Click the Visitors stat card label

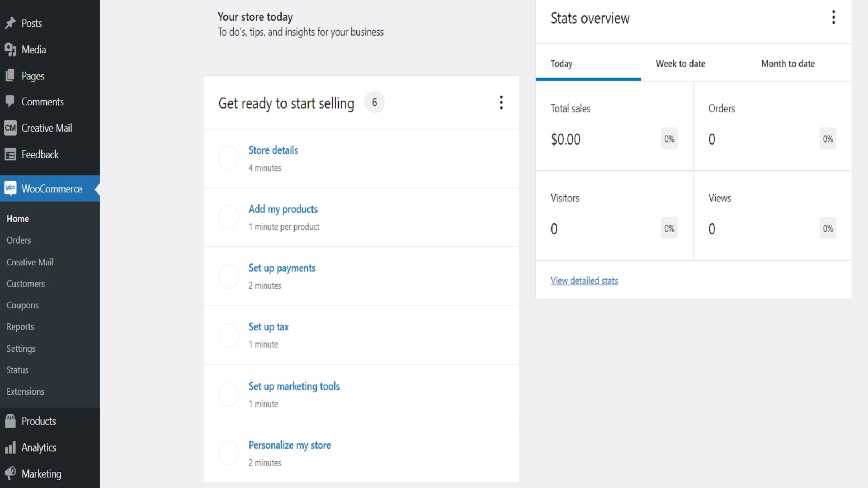[x=565, y=198]
